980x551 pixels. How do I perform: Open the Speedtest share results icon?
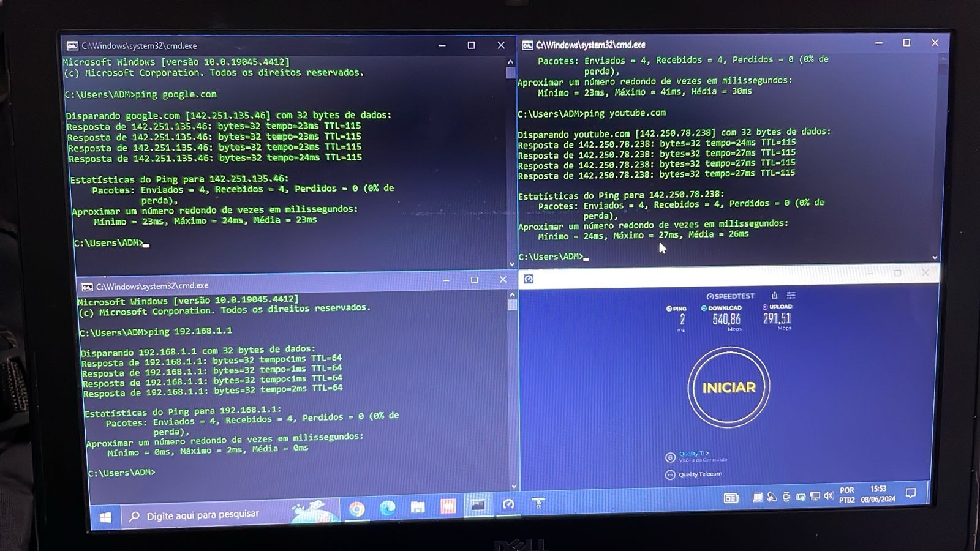[774, 295]
